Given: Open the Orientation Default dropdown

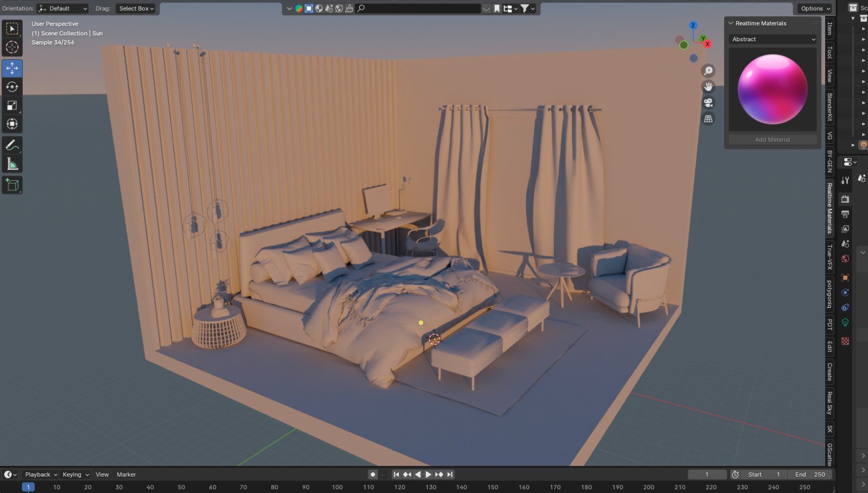Looking at the screenshot, I should click(x=62, y=8).
